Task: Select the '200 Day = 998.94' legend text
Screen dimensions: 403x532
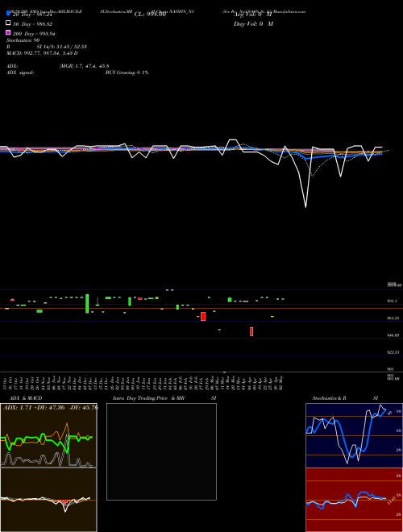Action: click(34, 34)
